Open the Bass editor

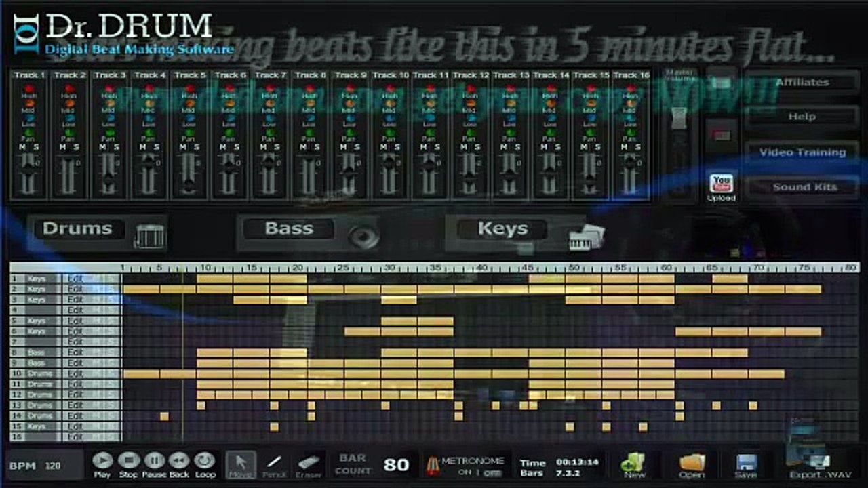coord(307,232)
